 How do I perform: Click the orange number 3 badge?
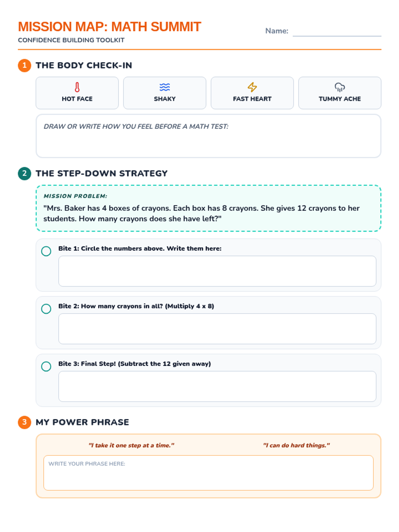(x=24, y=422)
